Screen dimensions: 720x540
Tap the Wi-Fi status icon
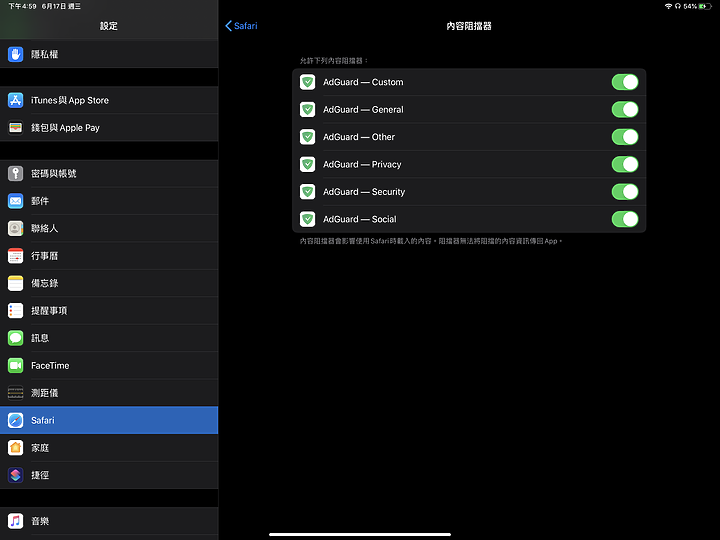point(669,6)
